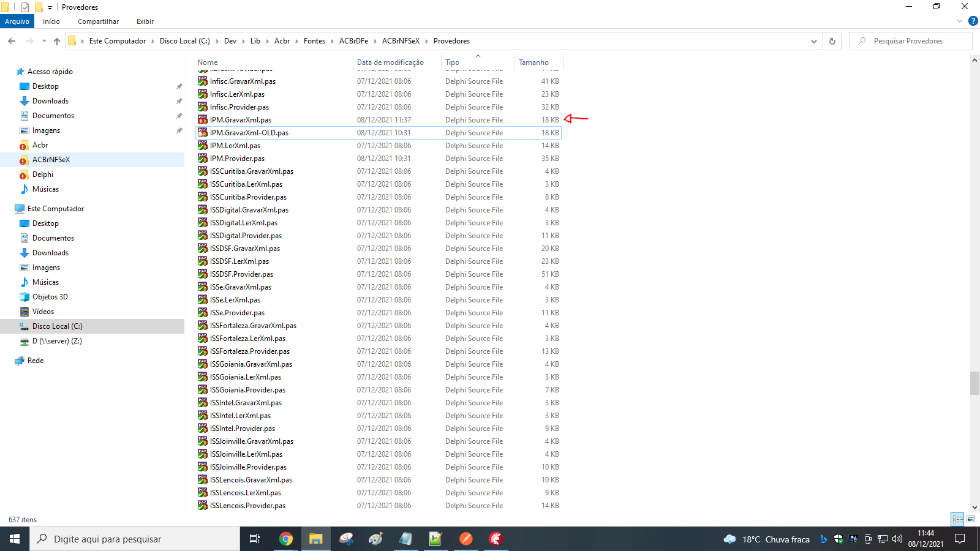Open the Customize Quick Access Toolbar dropdown

pyautogui.click(x=50, y=7)
